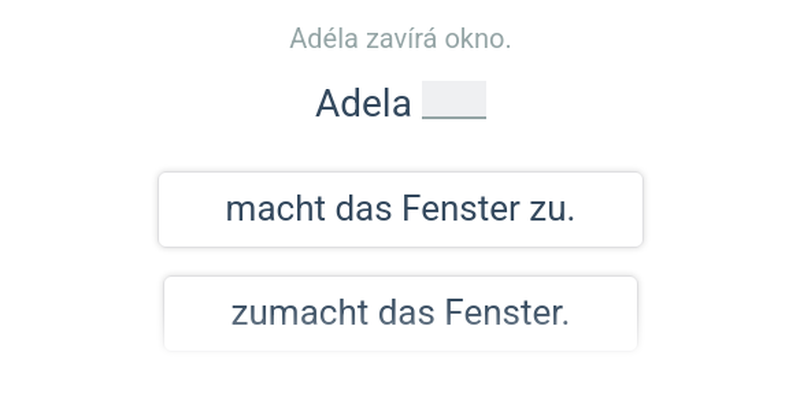Click the underlined gap in the sentence
This screenshot has height=400, width=800.
tap(454, 101)
